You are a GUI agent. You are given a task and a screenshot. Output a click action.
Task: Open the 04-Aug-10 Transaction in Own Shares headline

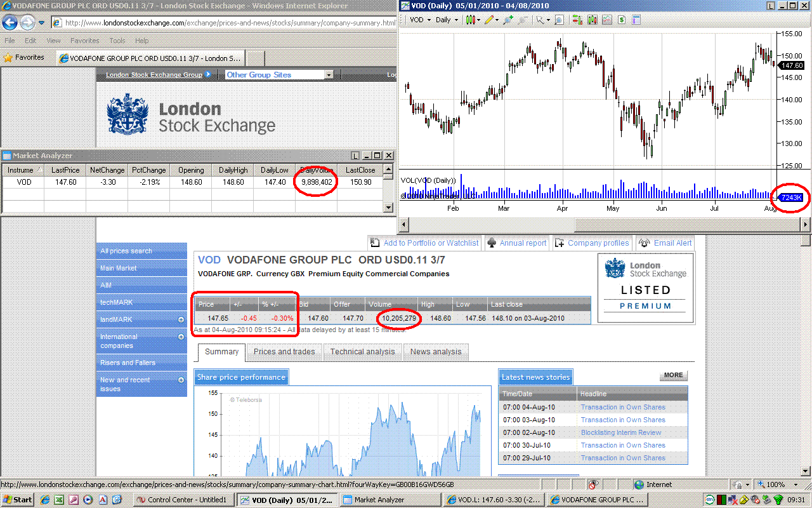click(623, 407)
